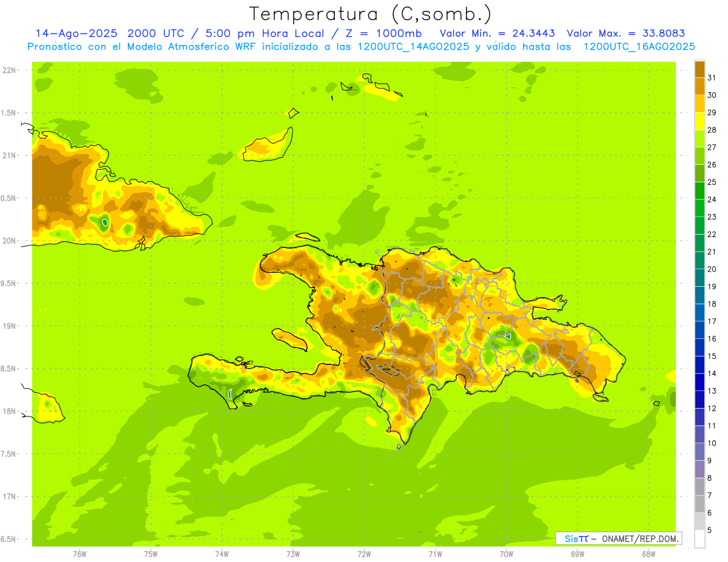The image size is (728, 562).
Task: Click the "18N" latitude label
Action: click(x=10, y=411)
